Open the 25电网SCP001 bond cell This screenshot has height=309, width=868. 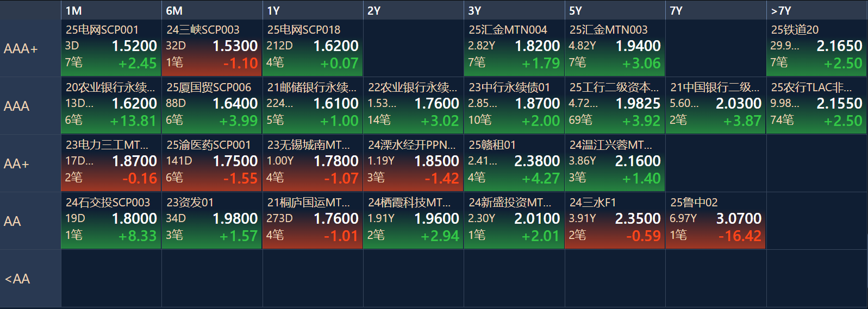coord(111,47)
